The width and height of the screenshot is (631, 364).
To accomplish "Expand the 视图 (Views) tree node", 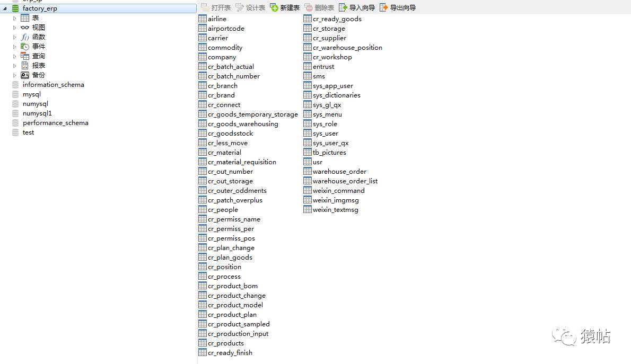I will coord(14,28).
